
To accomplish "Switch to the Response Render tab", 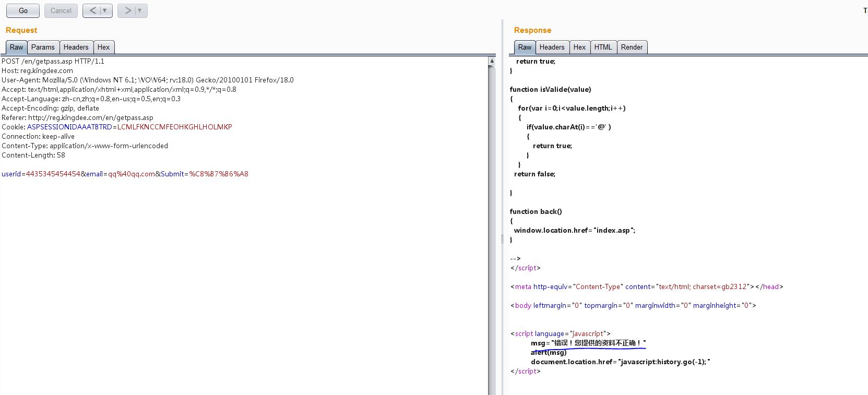I will [x=632, y=47].
